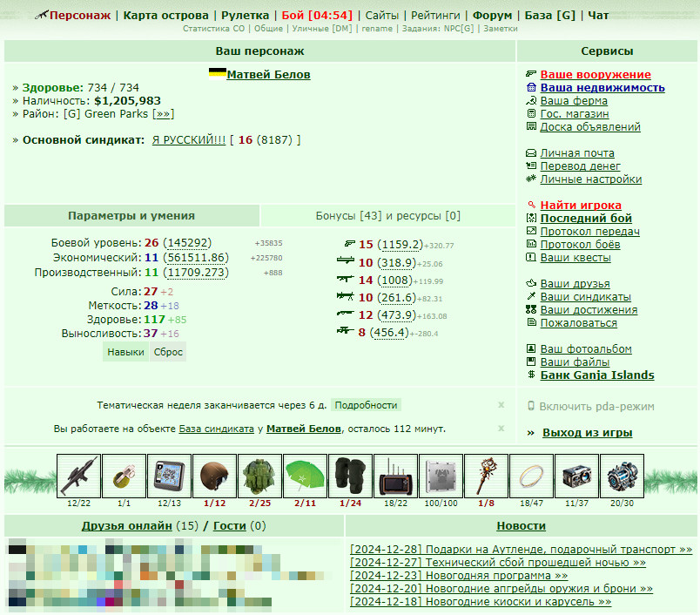Image resolution: width=700 pixels, height=615 pixels.
Task: Click the pistol icon beside Ваше вооружение
Action: coord(531,74)
